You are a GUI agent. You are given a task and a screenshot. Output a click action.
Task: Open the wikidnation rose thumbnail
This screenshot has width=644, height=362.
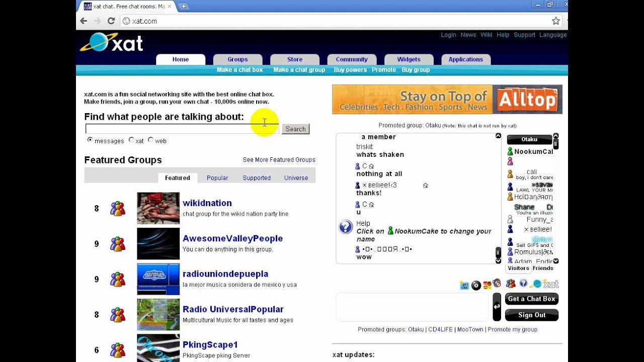pos(158,208)
